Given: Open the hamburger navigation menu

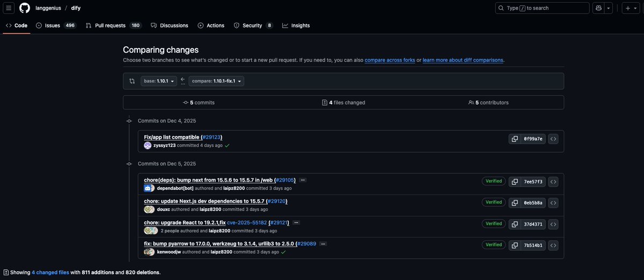Looking at the screenshot, I should click(9, 8).
